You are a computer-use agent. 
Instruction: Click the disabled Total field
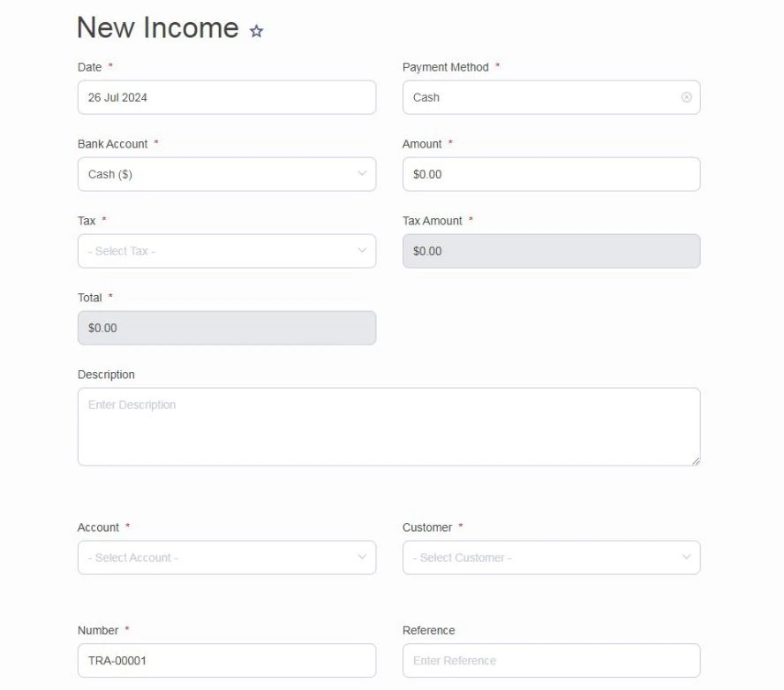point(226,328)
